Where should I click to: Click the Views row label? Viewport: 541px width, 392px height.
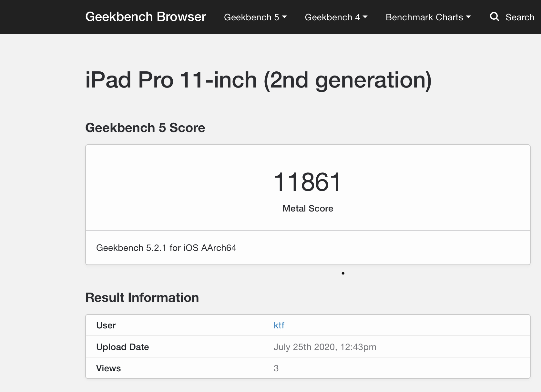click(x=108, y=368)
